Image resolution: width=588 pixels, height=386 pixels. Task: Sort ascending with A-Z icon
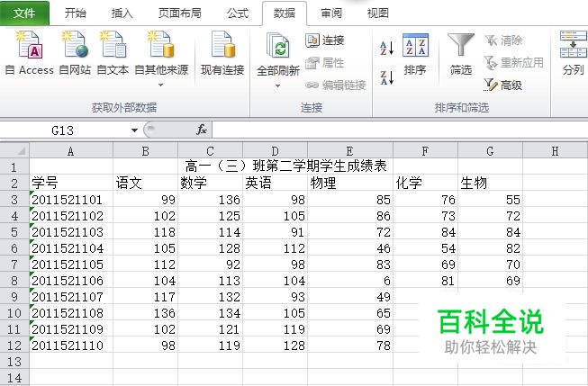pyautogui.click(x=386, y=48)
